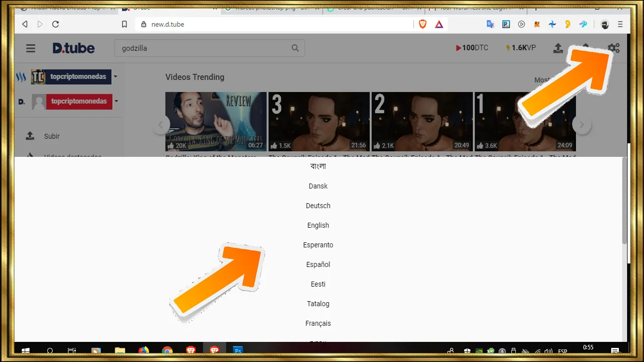This screenshot has height=362, width=644.
Task: Expand the D.tube topcriptomonedas account dropdown
Action: tap(116, 101)
